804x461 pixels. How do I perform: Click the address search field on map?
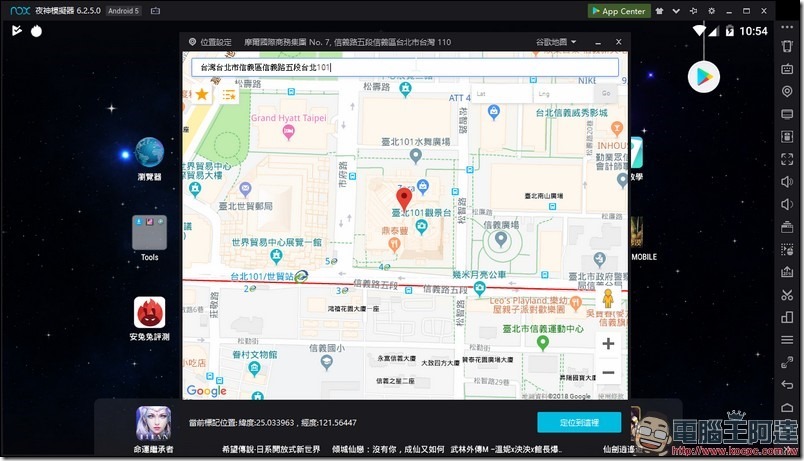(x=405, y=67)
